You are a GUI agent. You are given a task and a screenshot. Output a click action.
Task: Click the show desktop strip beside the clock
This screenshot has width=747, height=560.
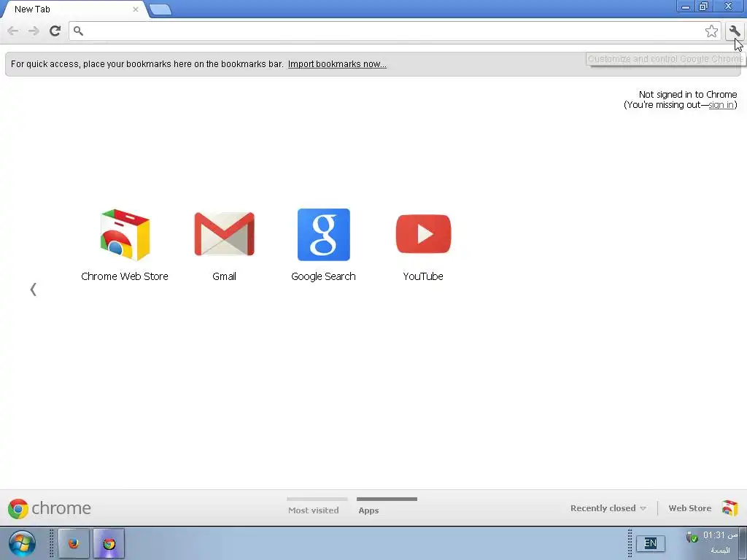pos(743,543)
